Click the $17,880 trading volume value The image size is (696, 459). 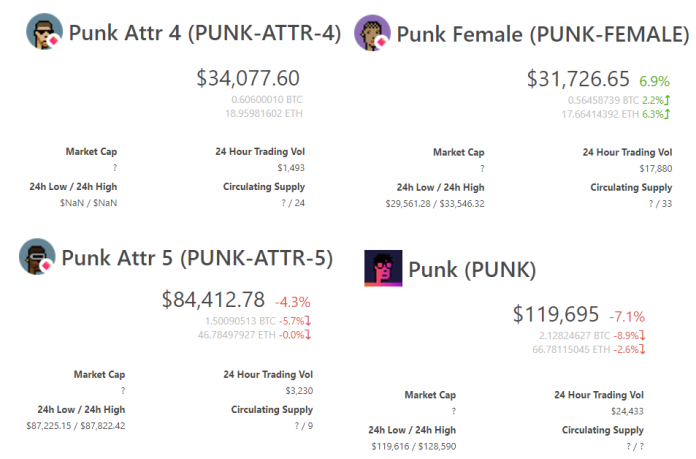656,169
